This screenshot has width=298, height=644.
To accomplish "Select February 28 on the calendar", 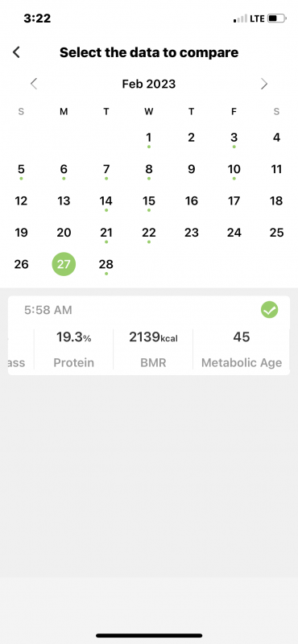I will (x=106, y=266).
